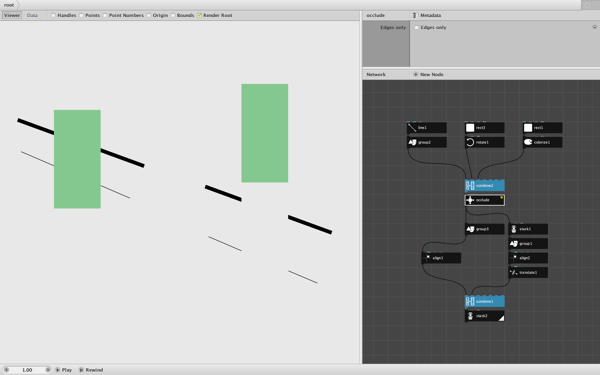Select the stack2 node icon

pos(470,316)
